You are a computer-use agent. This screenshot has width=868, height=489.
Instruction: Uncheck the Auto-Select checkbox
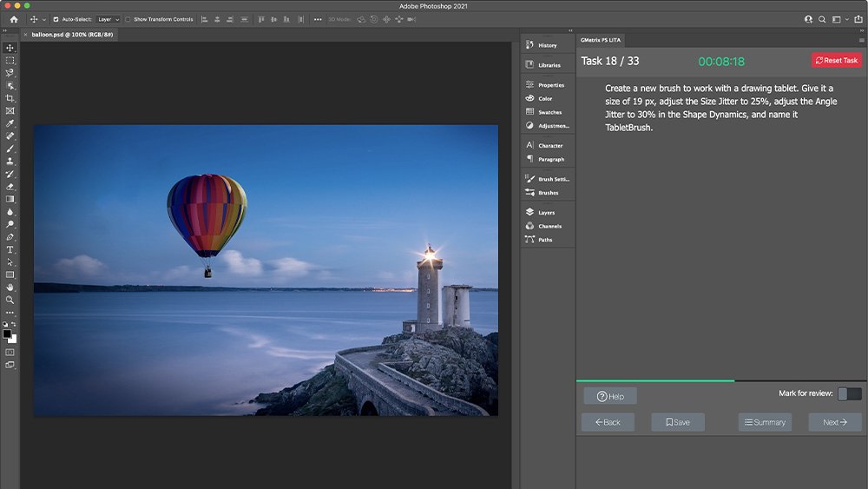tap(56, 19)
